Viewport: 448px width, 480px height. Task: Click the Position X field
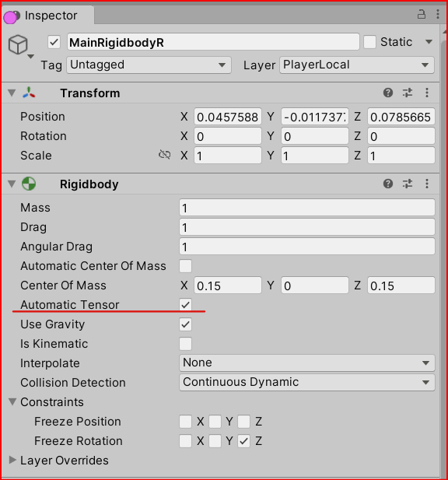pos(228,117)
